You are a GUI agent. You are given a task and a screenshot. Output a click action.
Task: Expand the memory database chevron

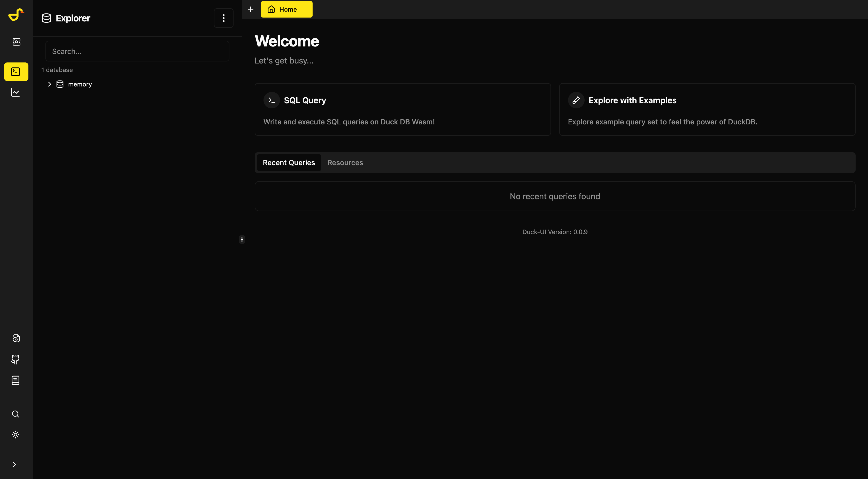coord(50,84)
